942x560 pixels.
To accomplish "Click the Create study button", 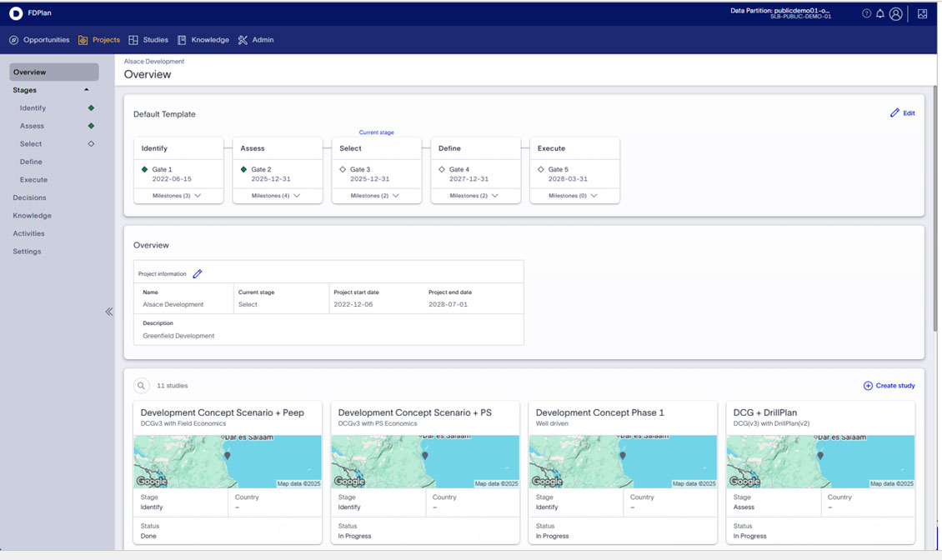I will pyautogui.click(x=888, y=385).
